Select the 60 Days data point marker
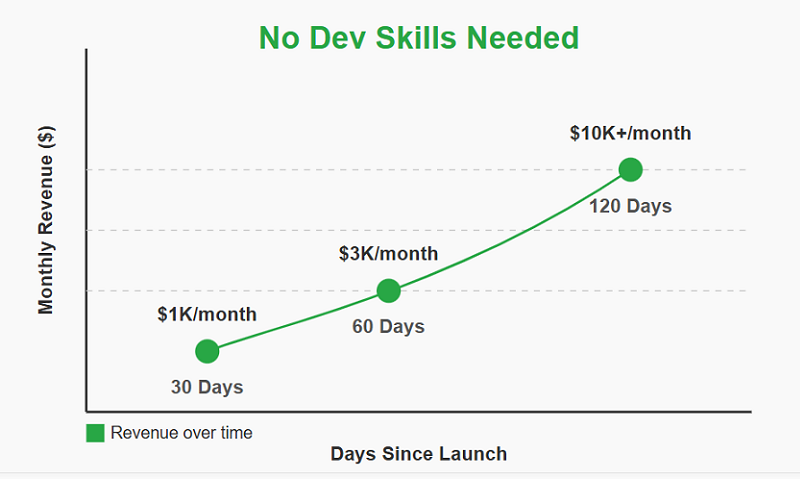 (x=389, y=291)
